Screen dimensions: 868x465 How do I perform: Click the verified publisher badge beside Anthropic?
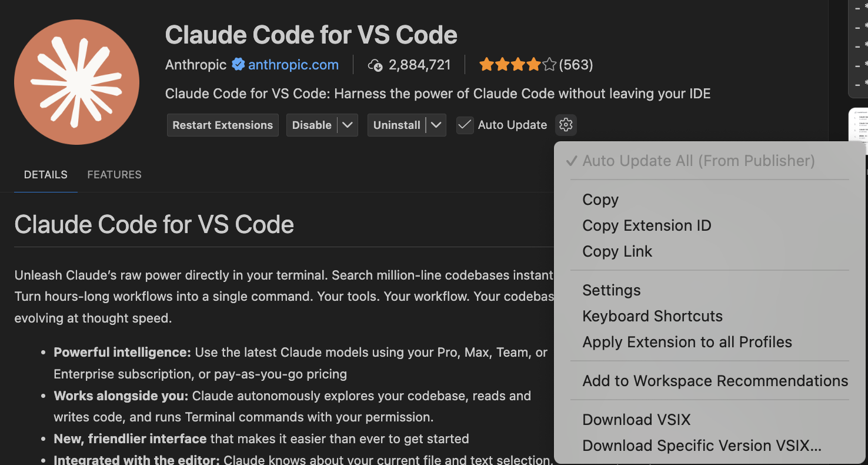[x=238, y=65]
